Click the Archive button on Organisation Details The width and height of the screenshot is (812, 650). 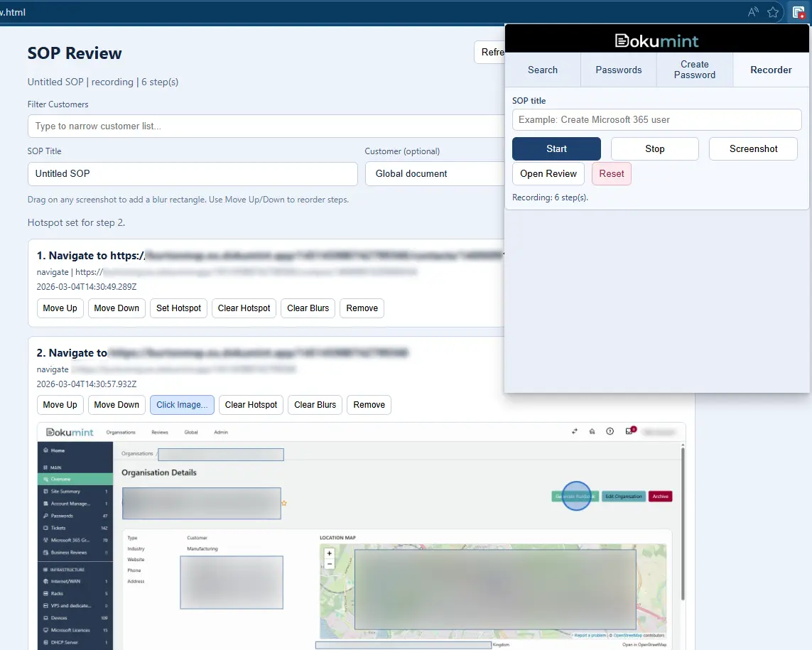pyautogui.click(x=660, y=497)
